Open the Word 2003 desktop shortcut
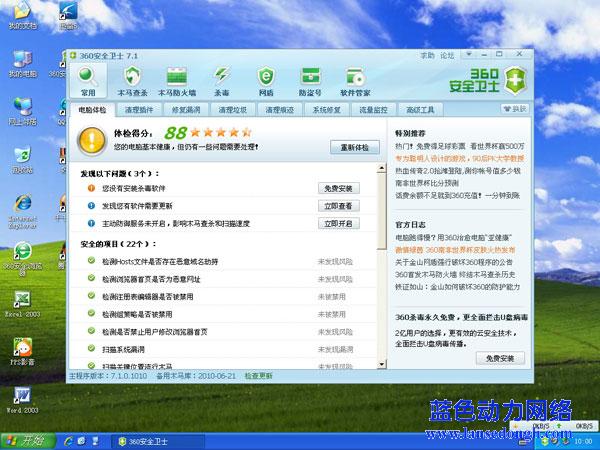This screenshot has height=450, width=600. (x=23, y=400)
